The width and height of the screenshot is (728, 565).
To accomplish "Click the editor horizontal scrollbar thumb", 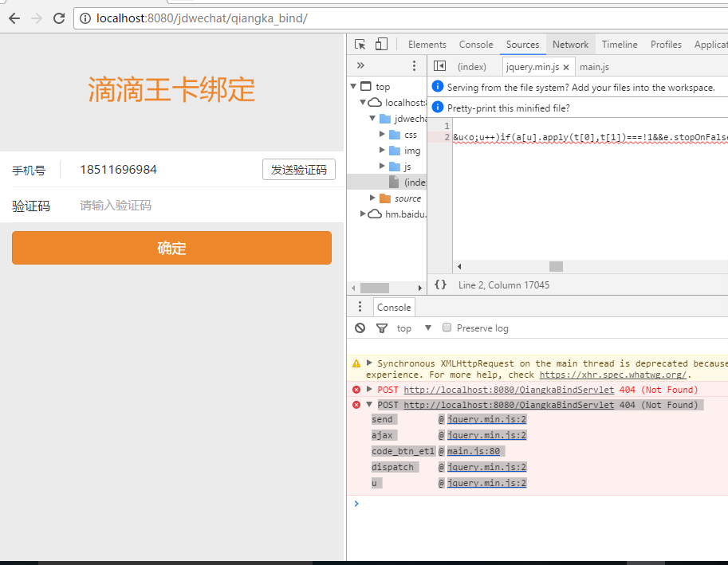I will point(556,266).
